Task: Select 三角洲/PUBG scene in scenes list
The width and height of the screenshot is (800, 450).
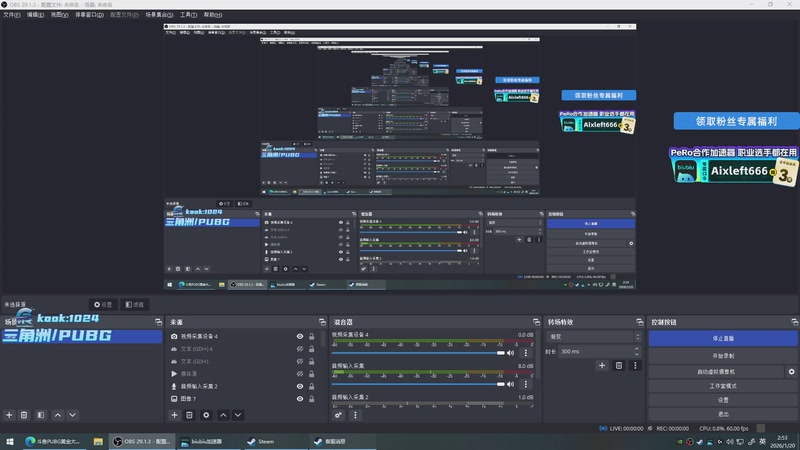Action: pyautogui.click(x=82, y=336)
